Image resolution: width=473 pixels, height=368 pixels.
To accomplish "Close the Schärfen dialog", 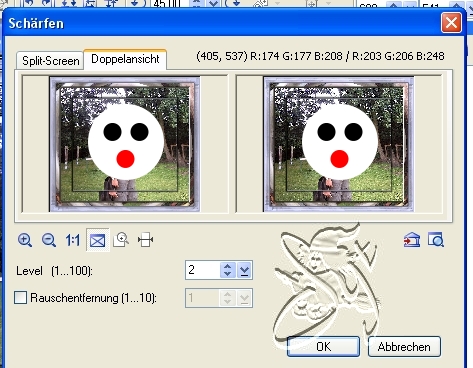I will click(451, 23).
